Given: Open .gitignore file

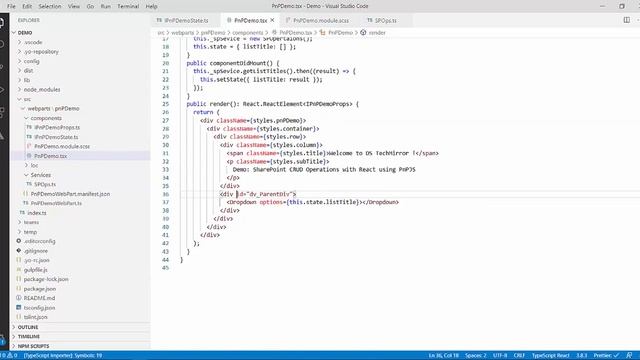Looking at the screenshot, I should click(36, 251).
